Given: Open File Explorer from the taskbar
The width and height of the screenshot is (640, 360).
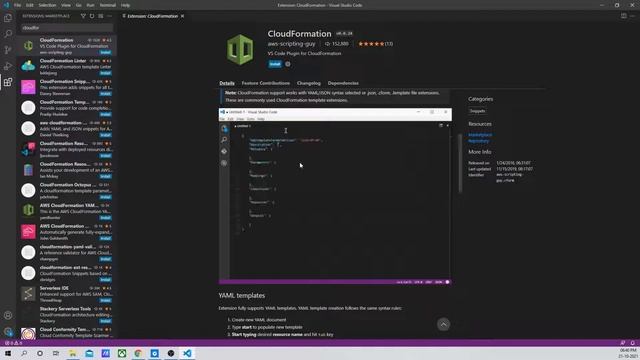Looking at the screenshot, I should 72,353.
